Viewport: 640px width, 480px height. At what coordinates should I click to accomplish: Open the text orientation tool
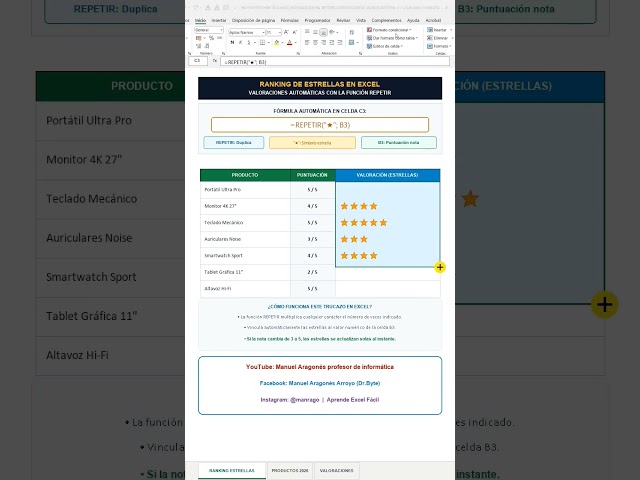[332, 32]
